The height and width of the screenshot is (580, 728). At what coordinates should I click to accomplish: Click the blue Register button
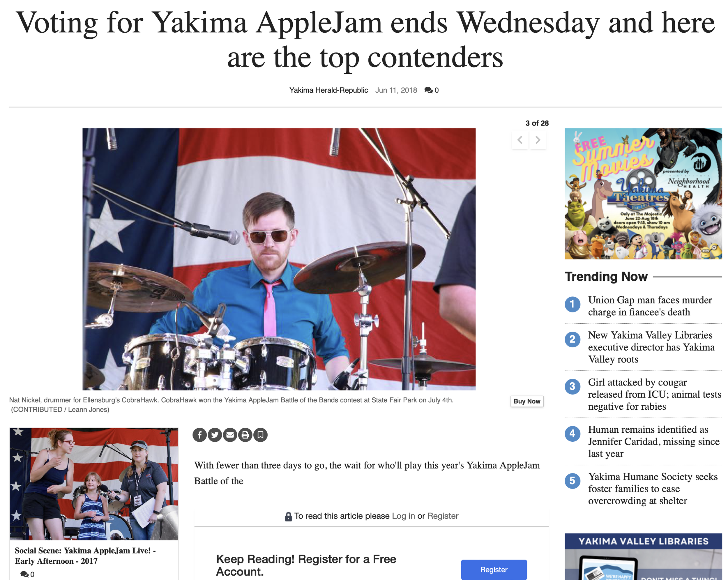coord(494,570)
